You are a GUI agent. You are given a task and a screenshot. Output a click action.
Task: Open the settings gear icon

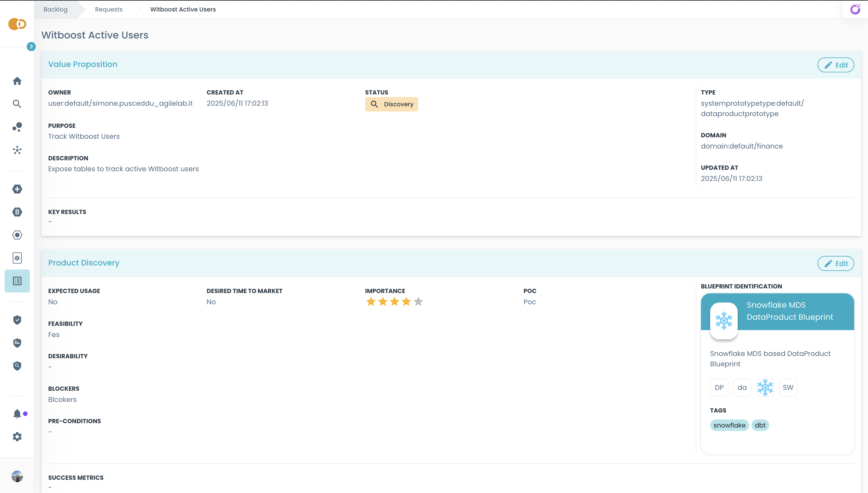[x=17, y=437]
